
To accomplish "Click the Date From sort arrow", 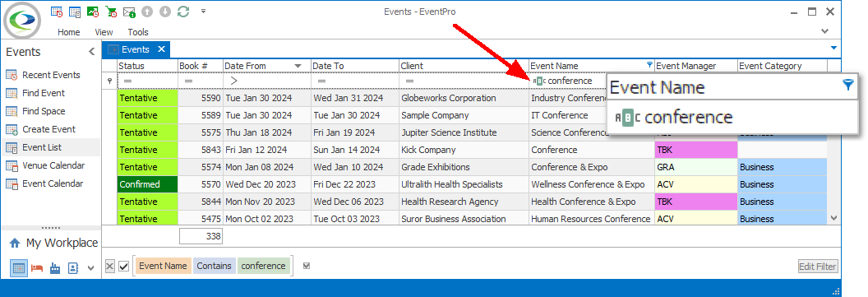I will tap(298, 66).
